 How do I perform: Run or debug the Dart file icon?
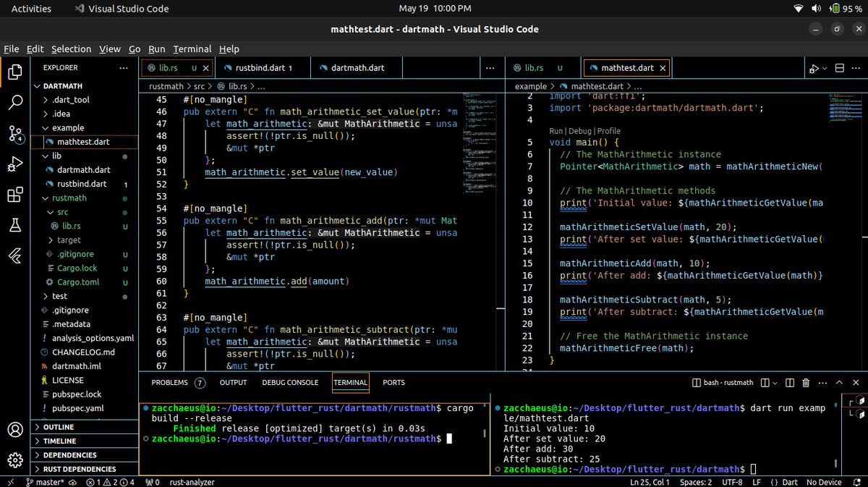pyautogui.click(x=813, y=68)
